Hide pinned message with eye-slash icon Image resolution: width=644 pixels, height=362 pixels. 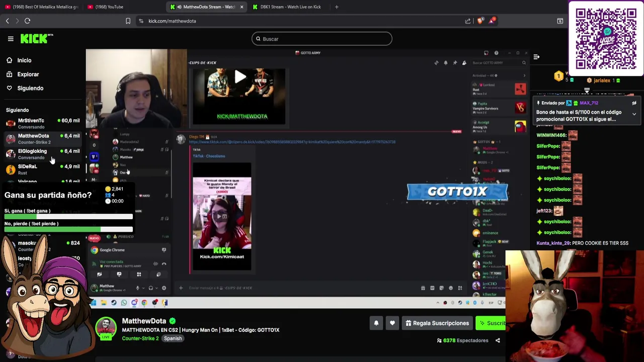pos(634,103)
